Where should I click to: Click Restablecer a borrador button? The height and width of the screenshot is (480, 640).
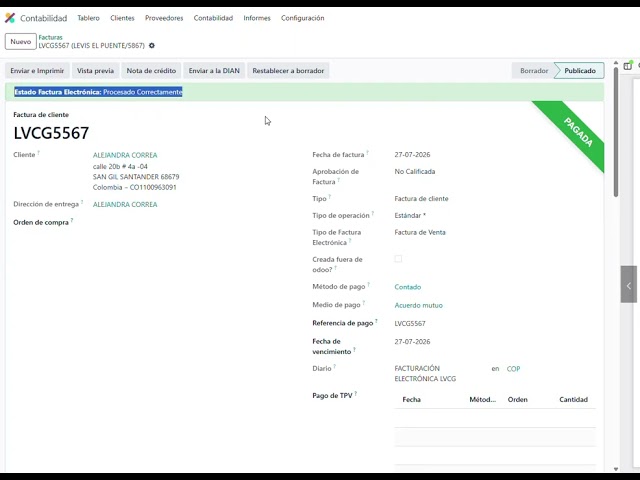[288, 71]
